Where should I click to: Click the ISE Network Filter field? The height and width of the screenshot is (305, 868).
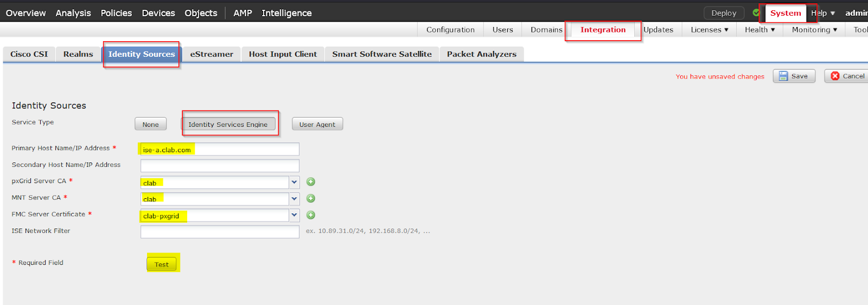click(220, 232)
